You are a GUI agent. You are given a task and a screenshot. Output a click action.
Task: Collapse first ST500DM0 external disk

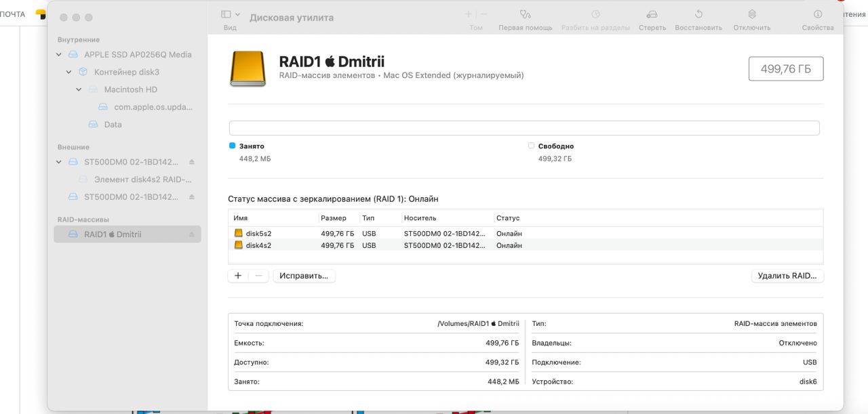pos(59,163)
